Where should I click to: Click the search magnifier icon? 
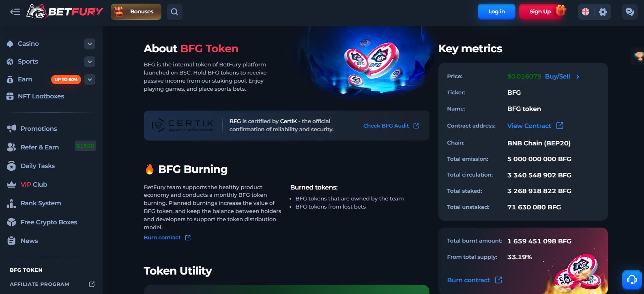click(174, 12)
